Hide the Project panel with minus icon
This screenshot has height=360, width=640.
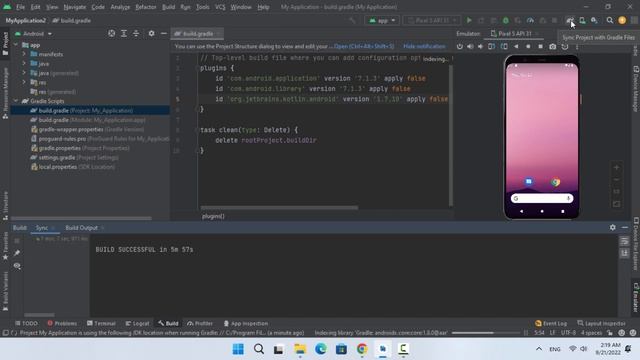coord(164,33)
